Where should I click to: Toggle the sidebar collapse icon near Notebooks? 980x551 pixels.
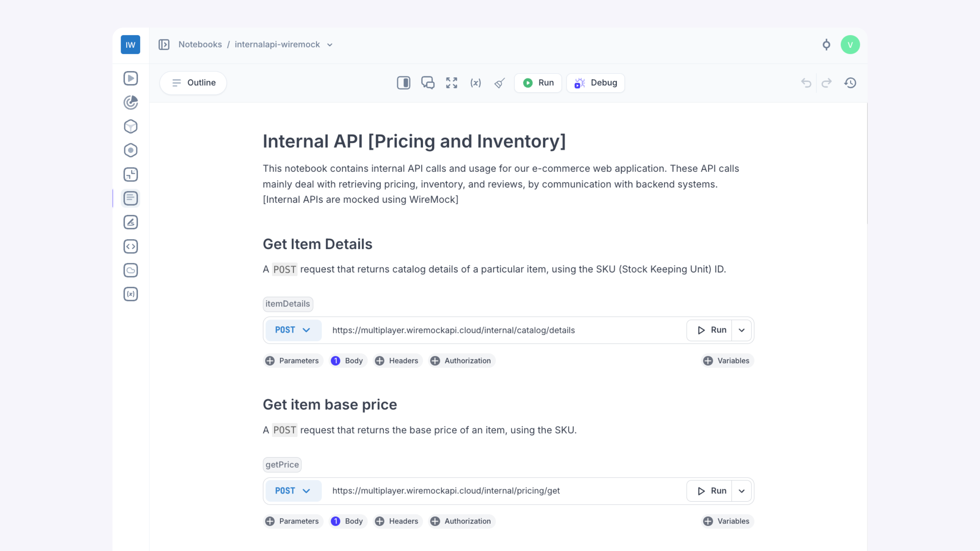[x=164, y=45]
